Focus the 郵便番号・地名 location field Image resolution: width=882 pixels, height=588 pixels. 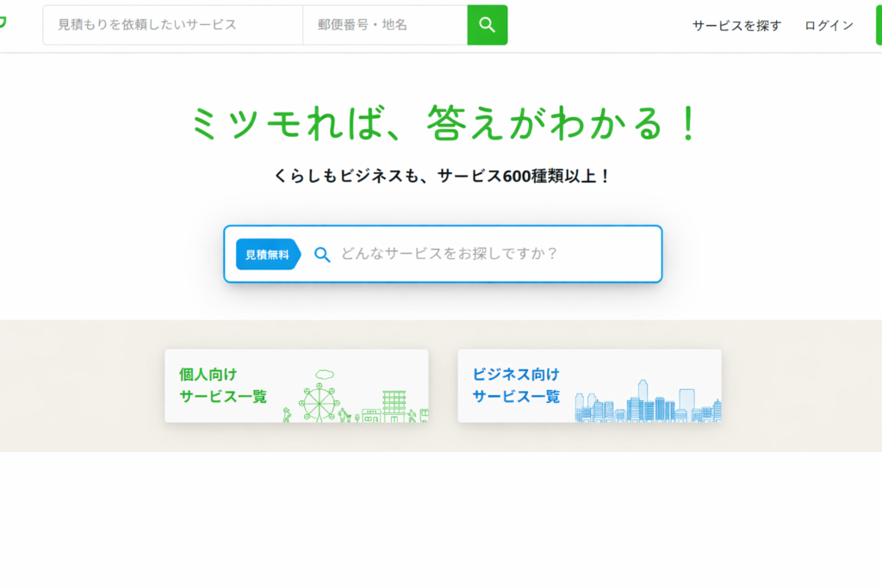coord(384,25)
